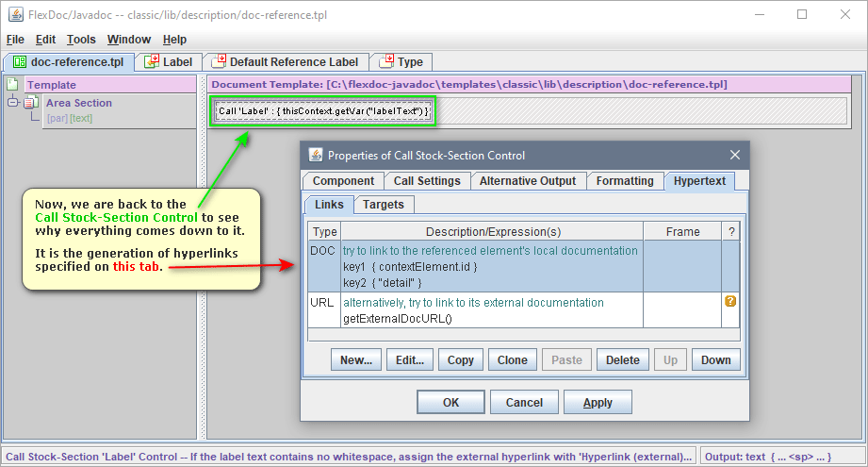Screen dimensions: 868x467
Task: Click the Type tab icon
Action: tap(385, 62)
